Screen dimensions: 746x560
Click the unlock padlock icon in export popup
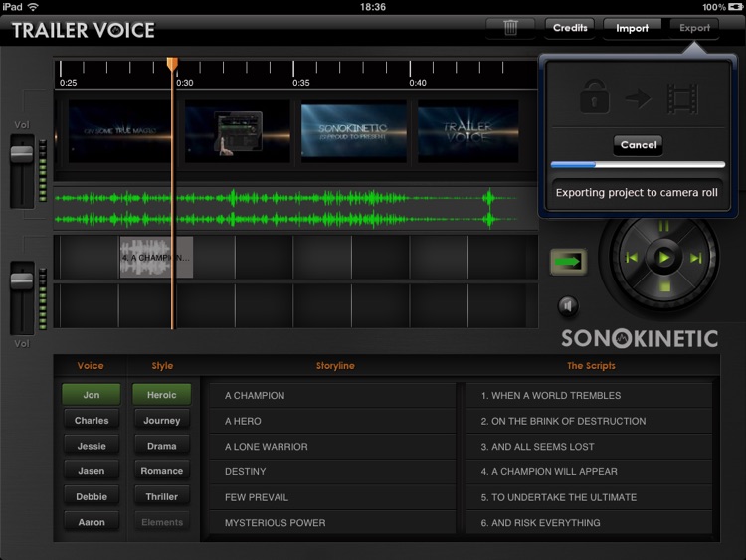[x=594, y=96]
